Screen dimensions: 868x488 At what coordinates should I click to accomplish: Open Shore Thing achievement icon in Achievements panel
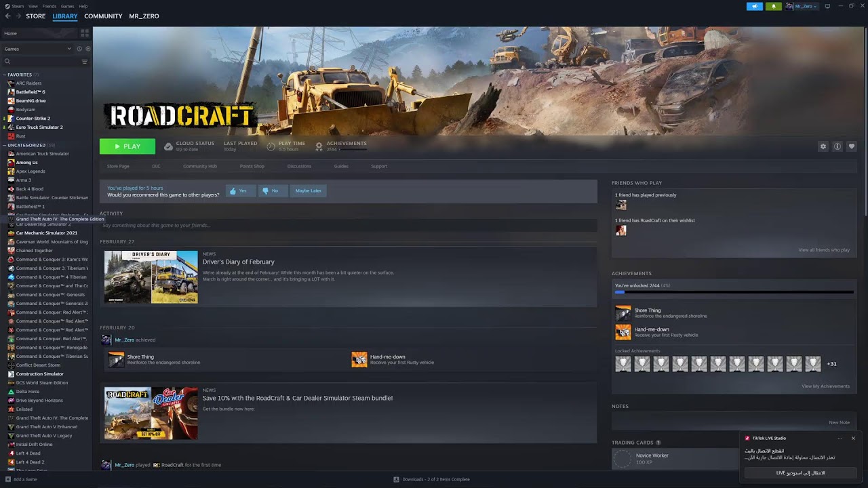pyautogui.click(x=623, y=313)
